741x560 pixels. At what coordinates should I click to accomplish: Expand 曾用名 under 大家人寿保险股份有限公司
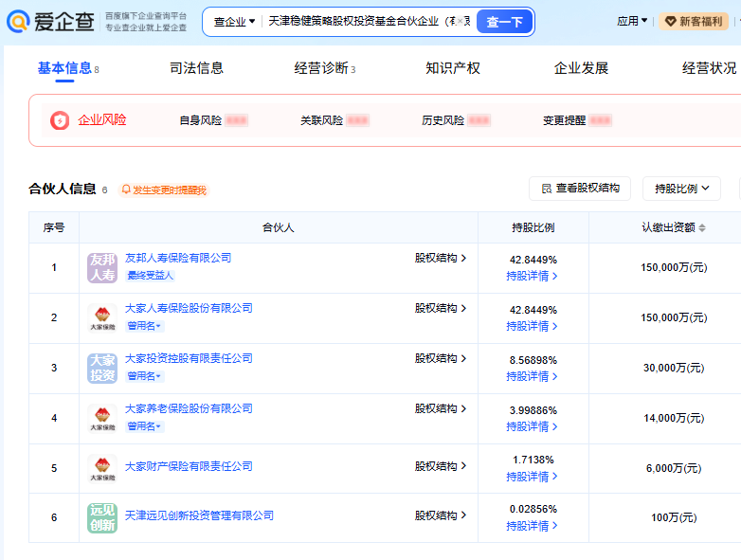(145, 326)
